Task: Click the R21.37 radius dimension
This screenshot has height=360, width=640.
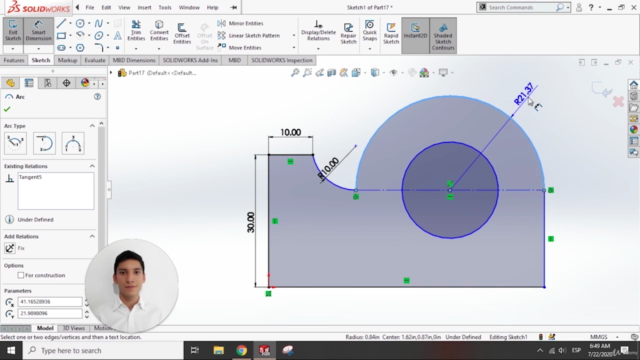Action: tap(524, 94)
